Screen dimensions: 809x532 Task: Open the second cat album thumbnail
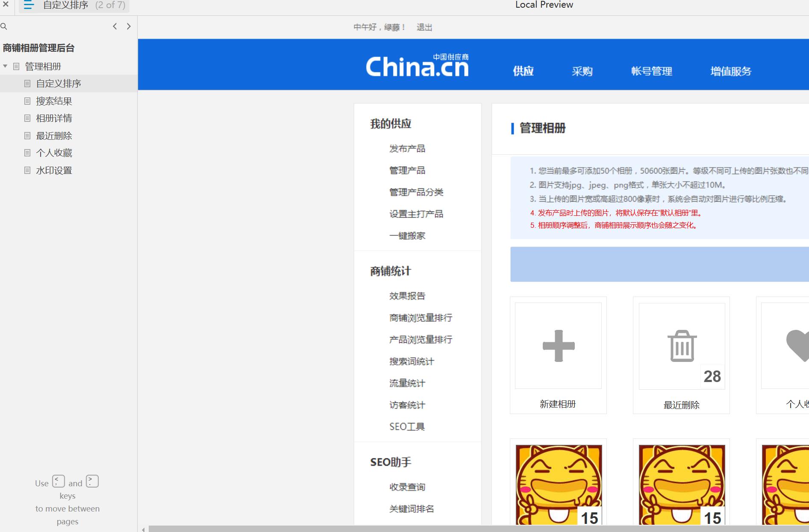point(682,485)
